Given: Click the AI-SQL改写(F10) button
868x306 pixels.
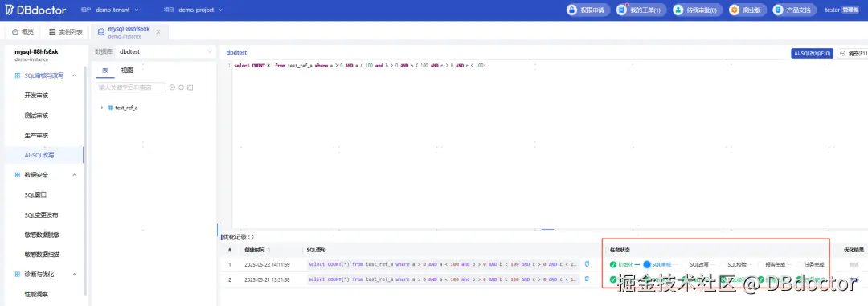Looking at the screenshot, I should 813,53.
